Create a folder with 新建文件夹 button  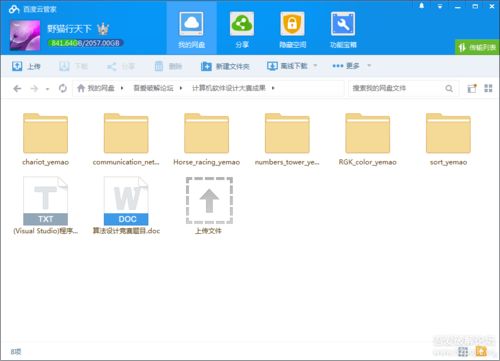tap(225, 66)
